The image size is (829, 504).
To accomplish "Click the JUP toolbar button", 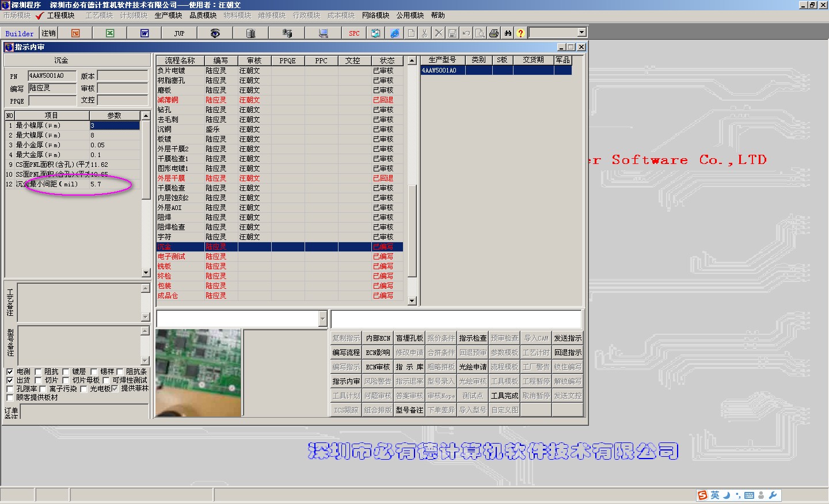I will pyautogui.click(x=179, y=33).
